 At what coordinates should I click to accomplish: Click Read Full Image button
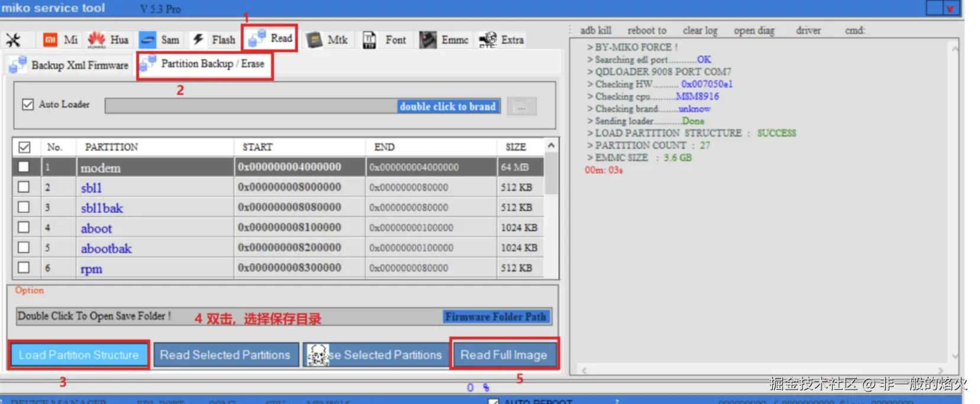coord(504,355)
